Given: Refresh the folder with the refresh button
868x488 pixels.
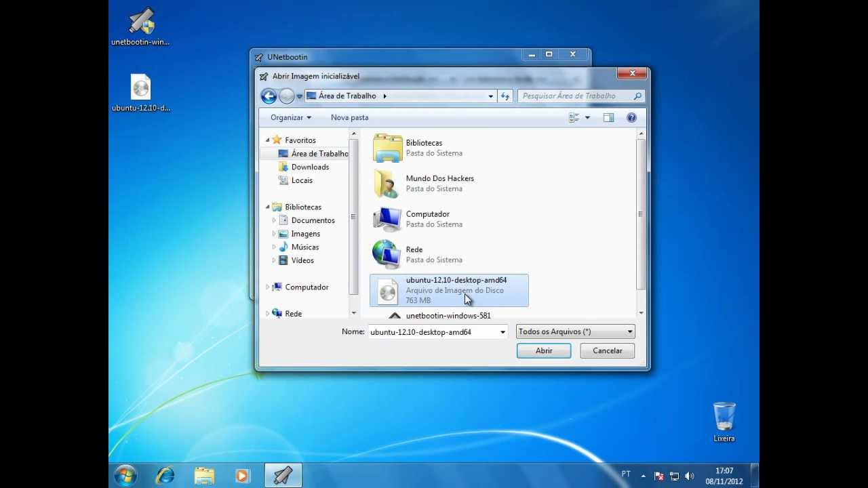Looking at the screenshot, I should tap(505, 96).
